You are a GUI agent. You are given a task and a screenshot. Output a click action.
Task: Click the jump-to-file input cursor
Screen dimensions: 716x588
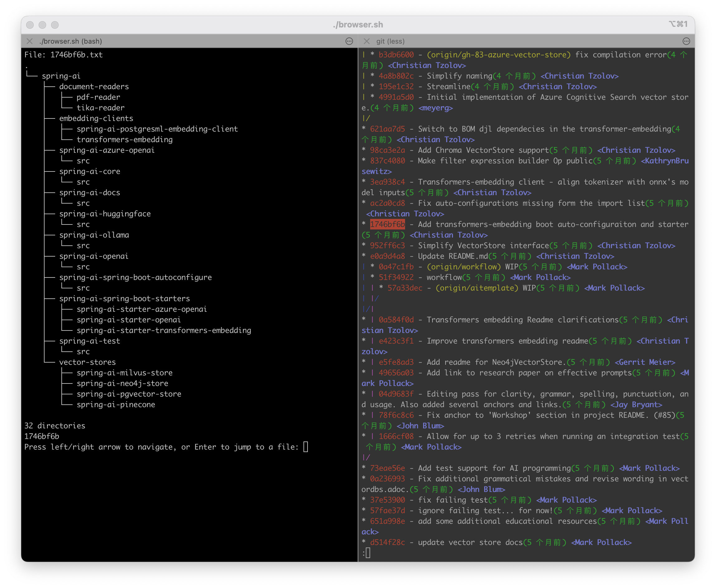[x=305, y=447]
